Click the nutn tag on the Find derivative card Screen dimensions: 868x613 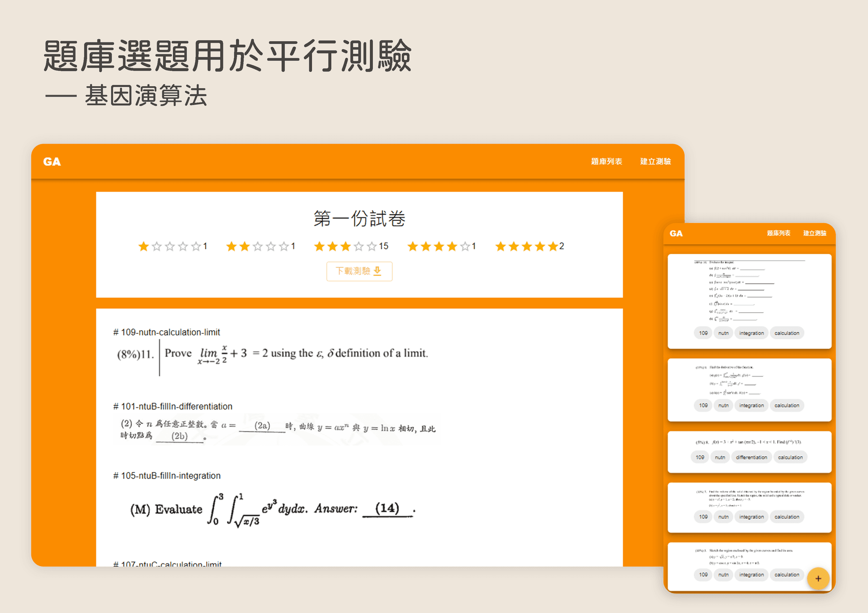point(723,405)
